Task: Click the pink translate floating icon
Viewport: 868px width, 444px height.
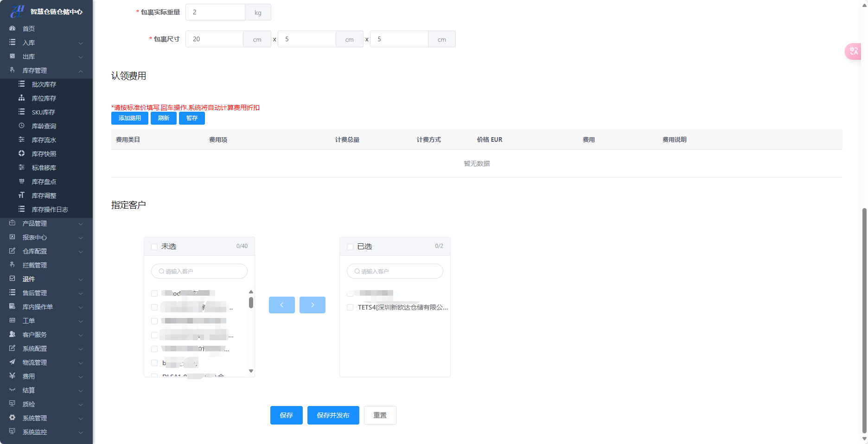Action: click(854, 51)
